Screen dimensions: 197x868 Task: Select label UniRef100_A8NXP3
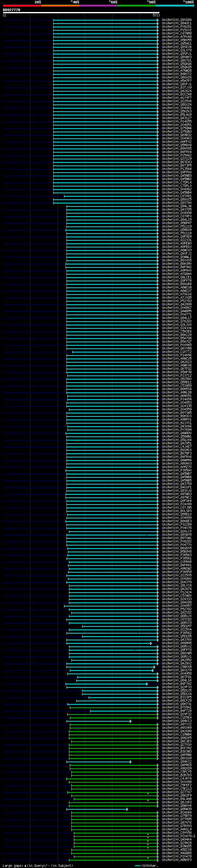coord(177,860)
